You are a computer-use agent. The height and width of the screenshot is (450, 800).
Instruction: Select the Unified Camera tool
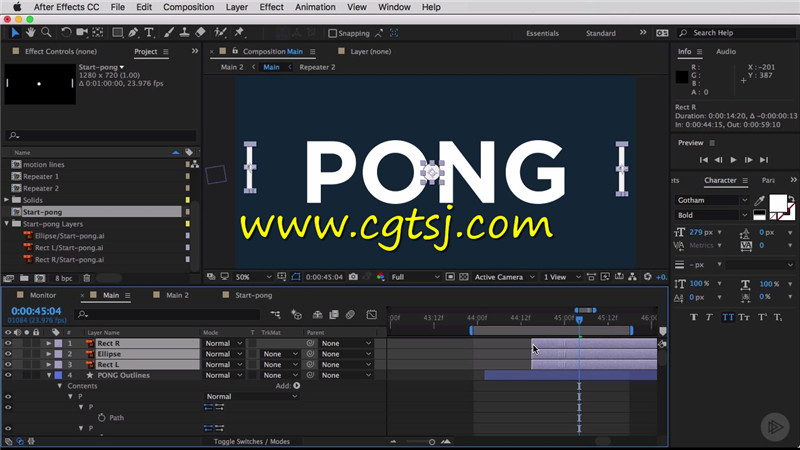[82, 33]
